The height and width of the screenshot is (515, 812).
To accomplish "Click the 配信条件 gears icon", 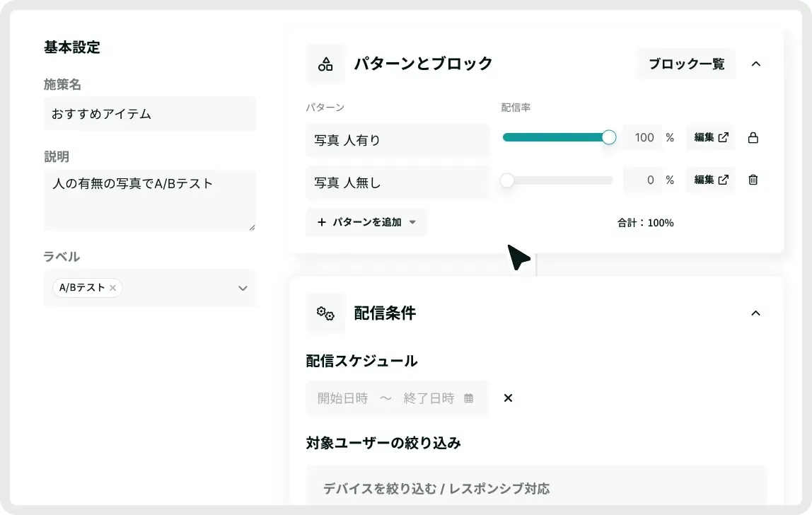I will tap(325, 313).
